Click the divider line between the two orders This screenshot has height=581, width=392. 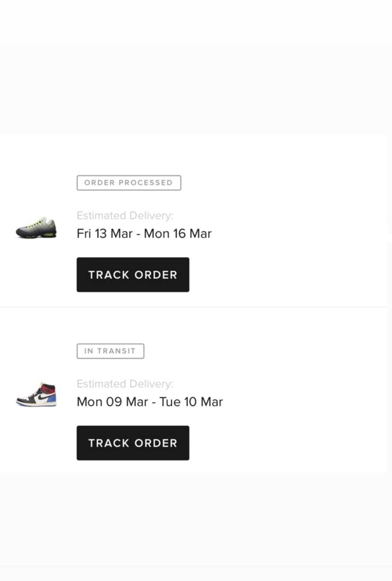point(194,307)
